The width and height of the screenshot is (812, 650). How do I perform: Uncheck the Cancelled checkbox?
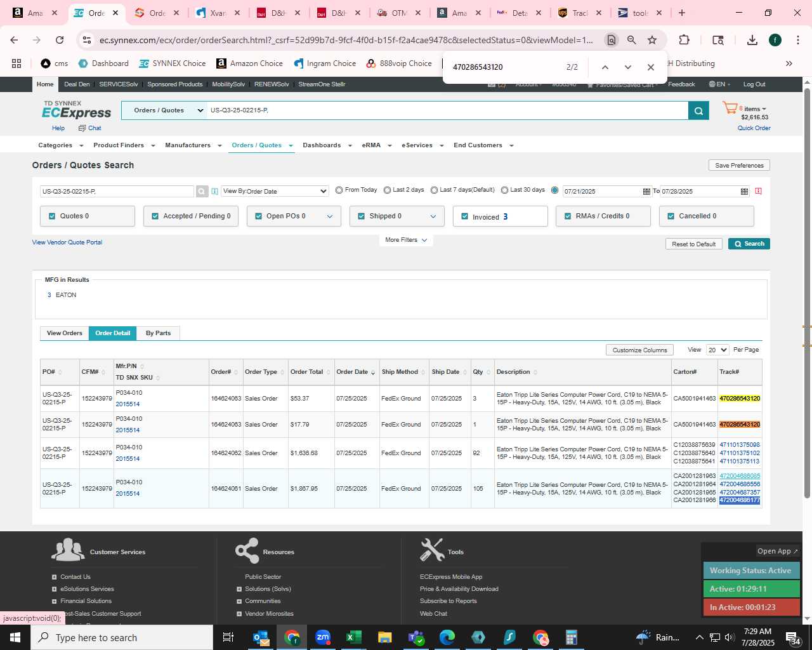671,216
